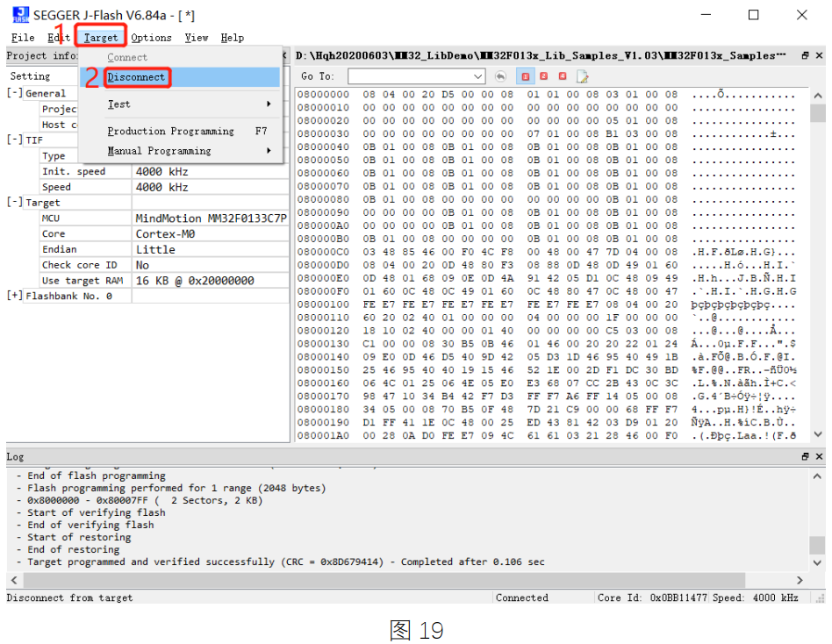Screen dimensions: 832x644
Task: Close the data file window
Action: coord(819,55)
